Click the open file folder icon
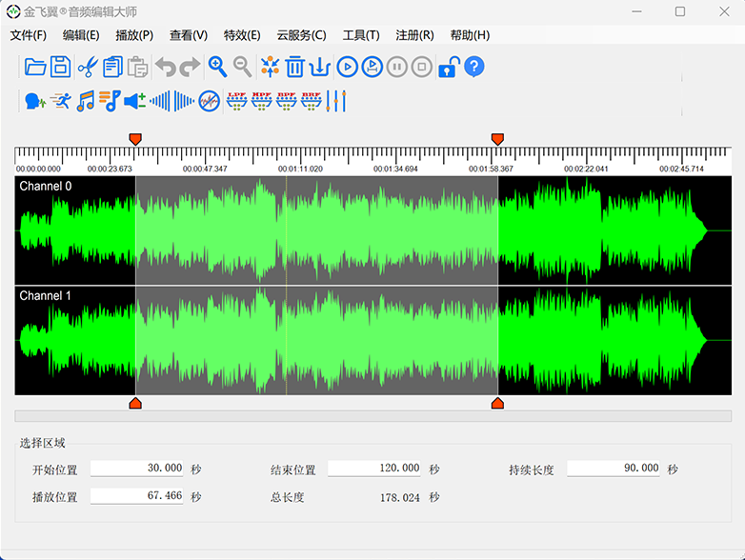 pos(35,67)
